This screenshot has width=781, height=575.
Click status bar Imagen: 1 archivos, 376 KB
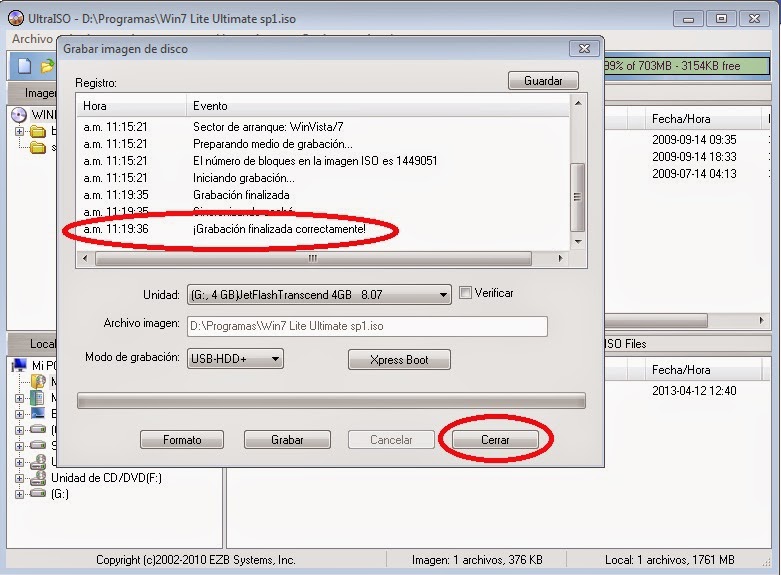477,560
